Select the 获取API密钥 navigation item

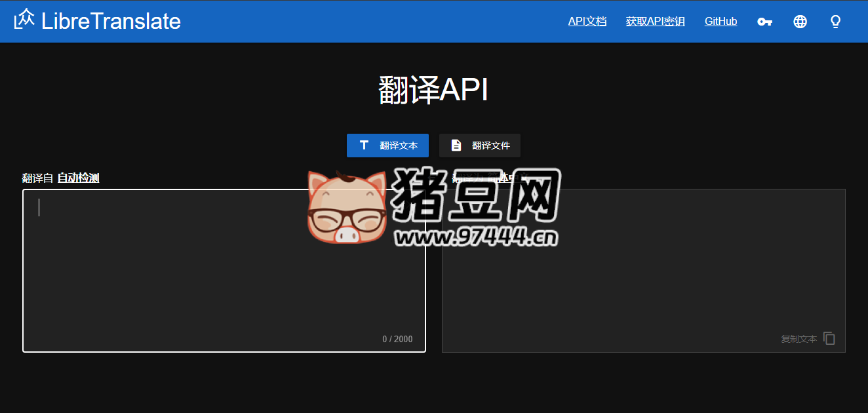(655, 21)
